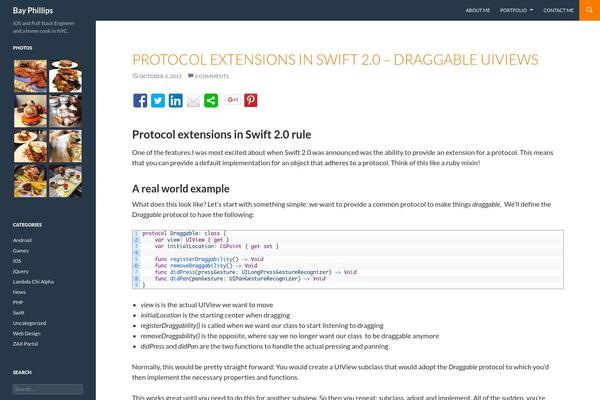
Task: Open the orange search icon in header
Action: 590,10
